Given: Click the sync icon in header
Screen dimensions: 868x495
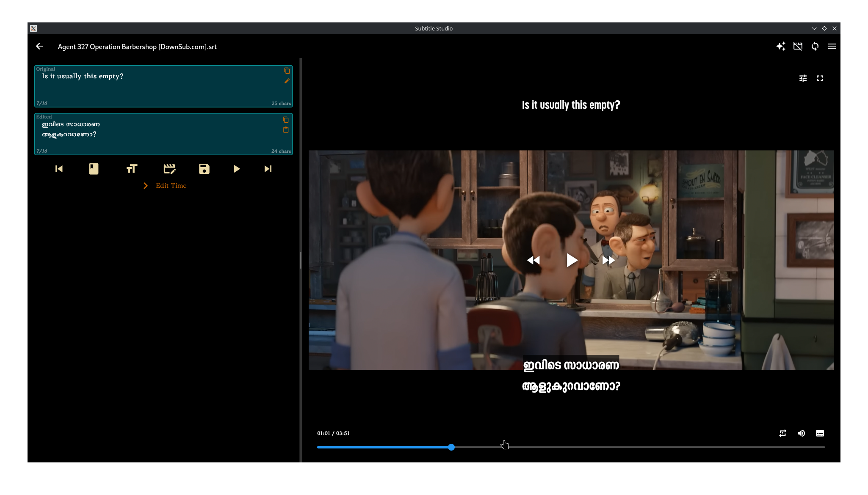Looking at the screenshot, I should (x=815, y=46).
